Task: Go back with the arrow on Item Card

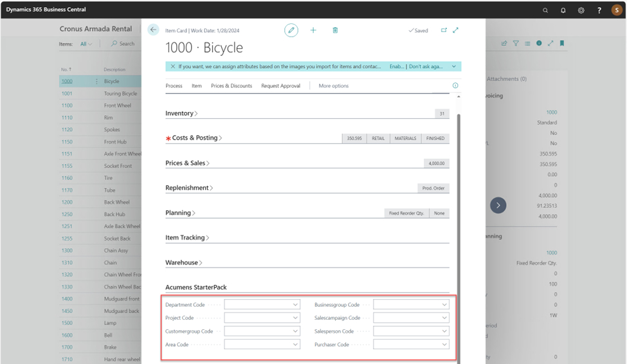Action: [153, 30]
